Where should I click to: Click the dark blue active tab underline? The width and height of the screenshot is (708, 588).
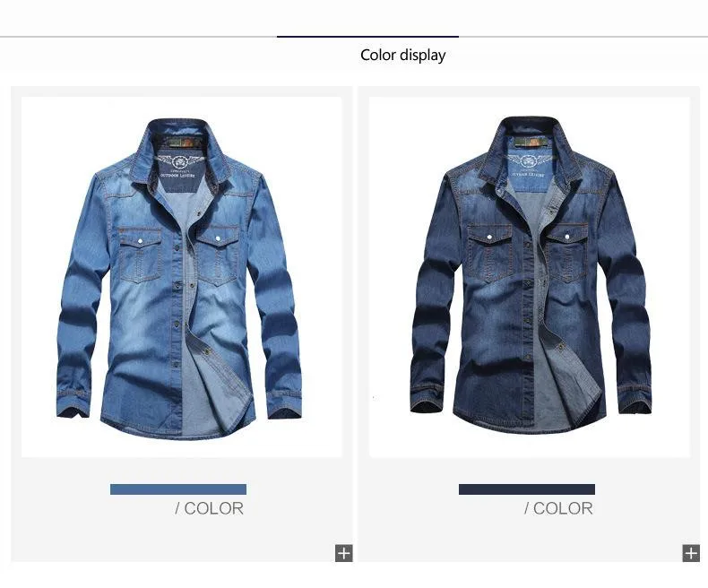coord(367,37)
